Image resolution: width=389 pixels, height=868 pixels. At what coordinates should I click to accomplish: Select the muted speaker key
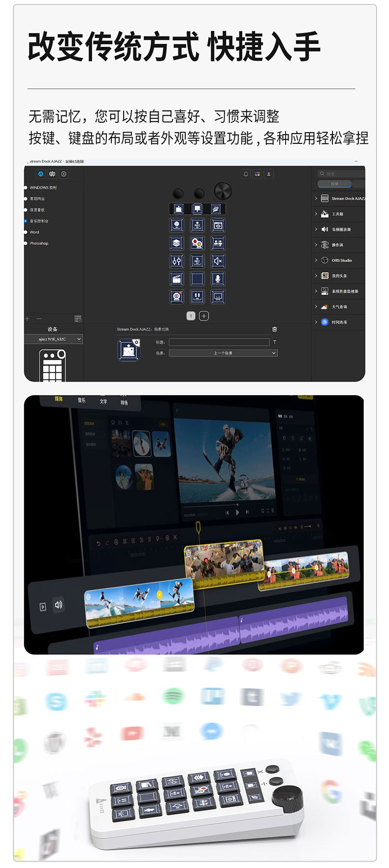[218, 261]
